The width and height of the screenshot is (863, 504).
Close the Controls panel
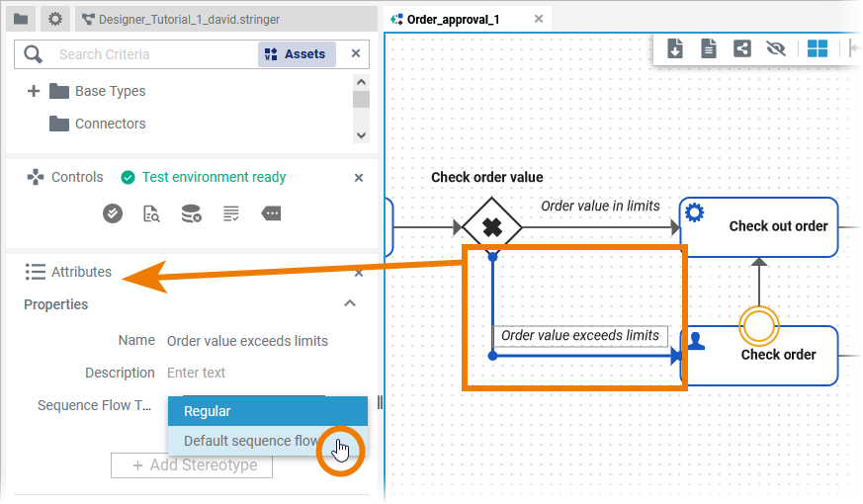[359, 178]
